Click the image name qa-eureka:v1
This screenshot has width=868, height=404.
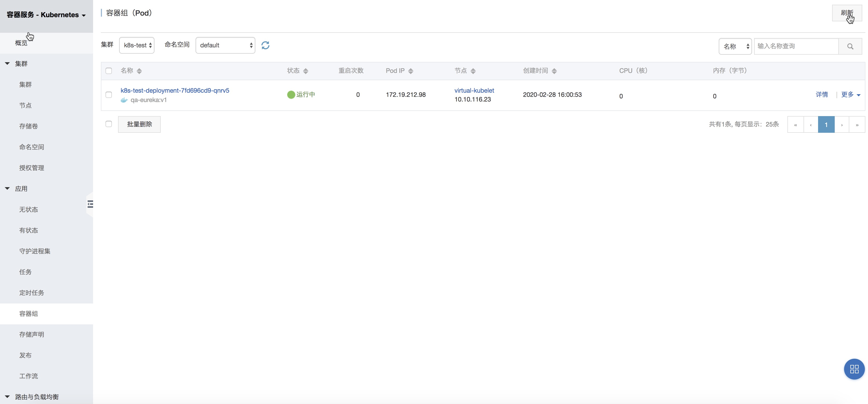tap(148, 100)
